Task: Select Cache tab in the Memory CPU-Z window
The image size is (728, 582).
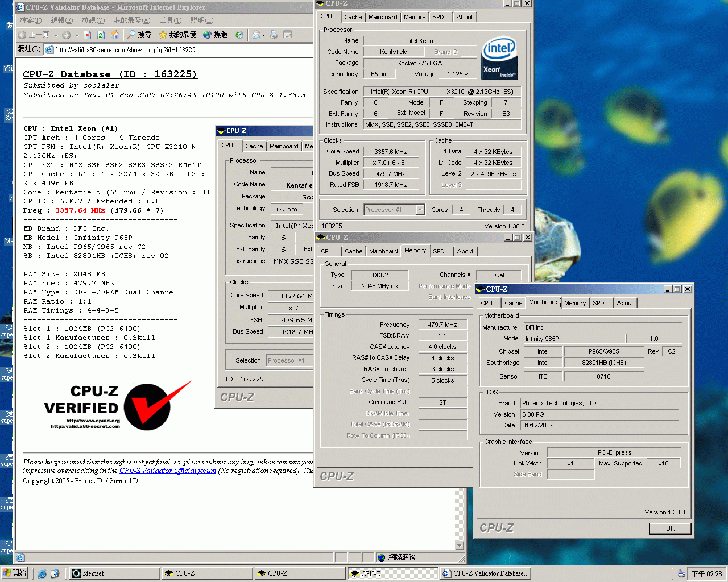Action: (353, 251)
